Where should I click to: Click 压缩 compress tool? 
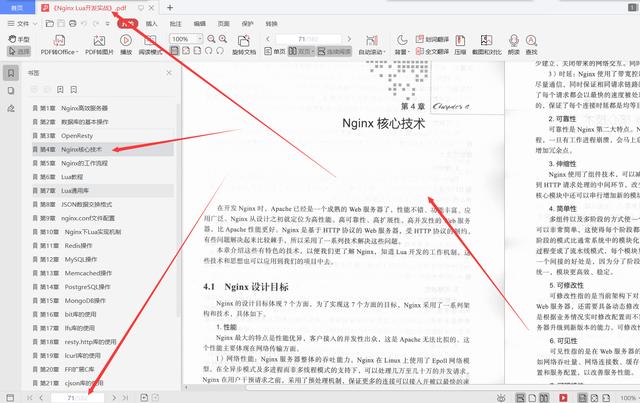click(460, 45)
